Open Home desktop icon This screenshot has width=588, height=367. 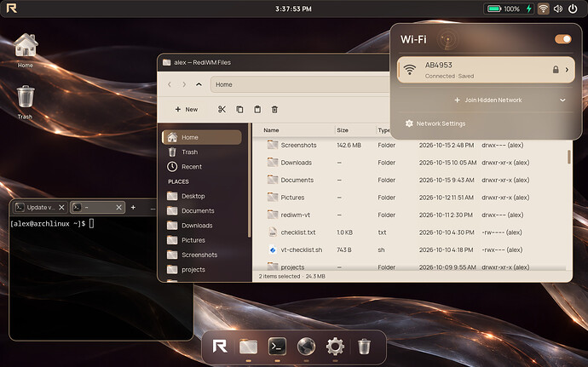point(26,50)
